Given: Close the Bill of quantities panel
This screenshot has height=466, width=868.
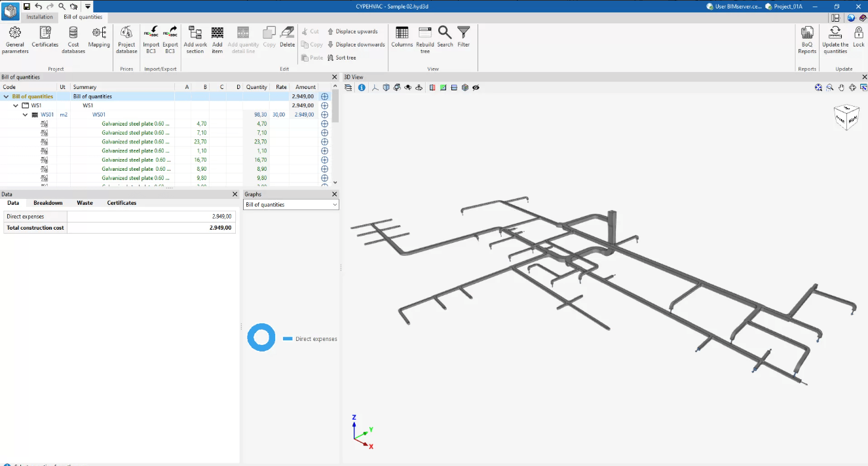Looking at the screenshot, I should coord(335,77).
